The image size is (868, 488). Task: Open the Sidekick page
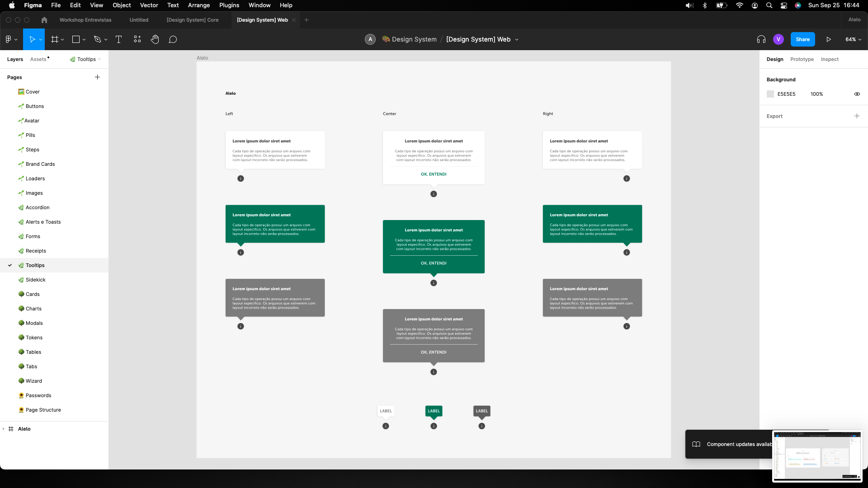(x=35, y=280)
